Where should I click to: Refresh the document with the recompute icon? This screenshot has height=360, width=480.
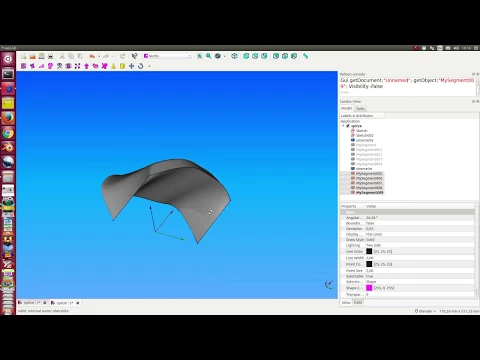122,56
